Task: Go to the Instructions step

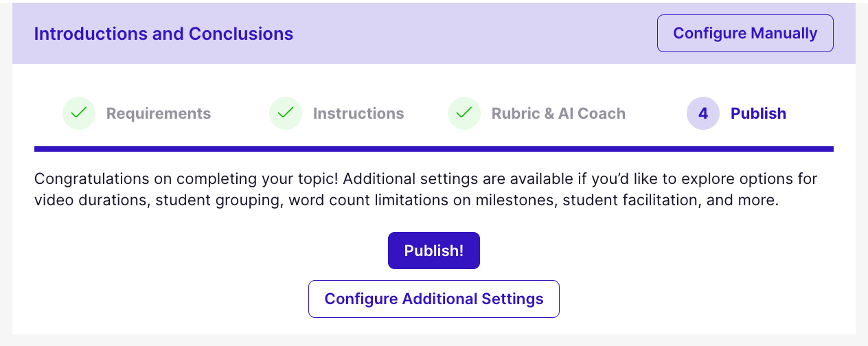Action: click(358, 113)
